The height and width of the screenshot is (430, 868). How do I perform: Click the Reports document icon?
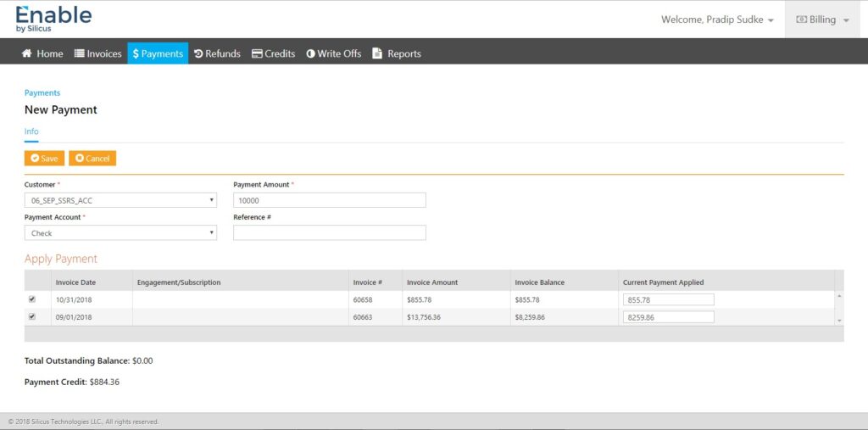(x=377, y=53)
